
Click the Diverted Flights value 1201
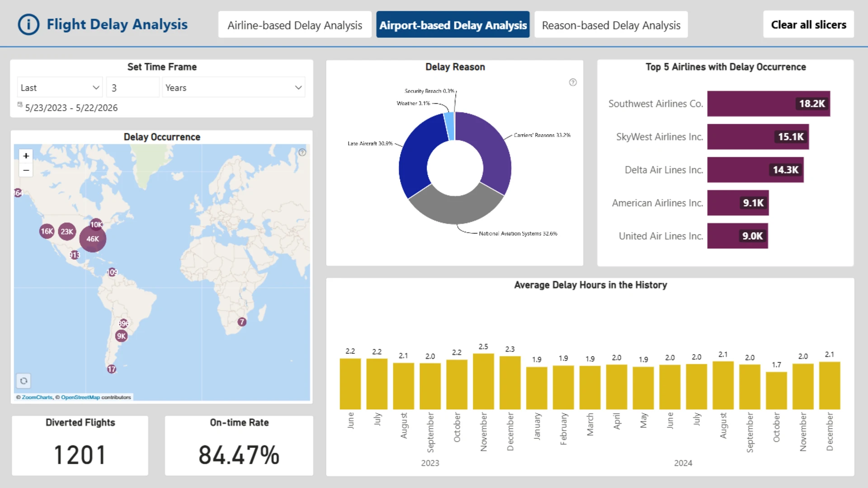coord(80,455)
